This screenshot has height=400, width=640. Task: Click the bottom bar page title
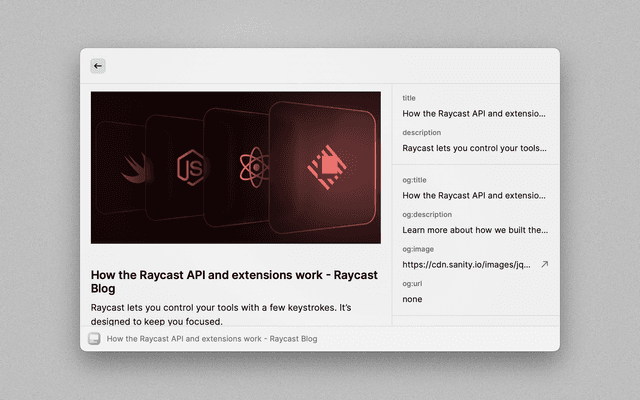(x=211, y=339)
